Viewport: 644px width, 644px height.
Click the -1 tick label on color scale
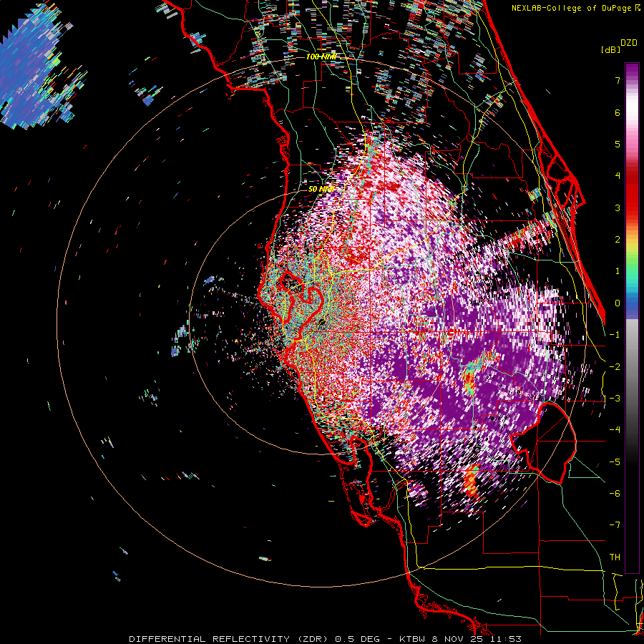tap(615, 335)
